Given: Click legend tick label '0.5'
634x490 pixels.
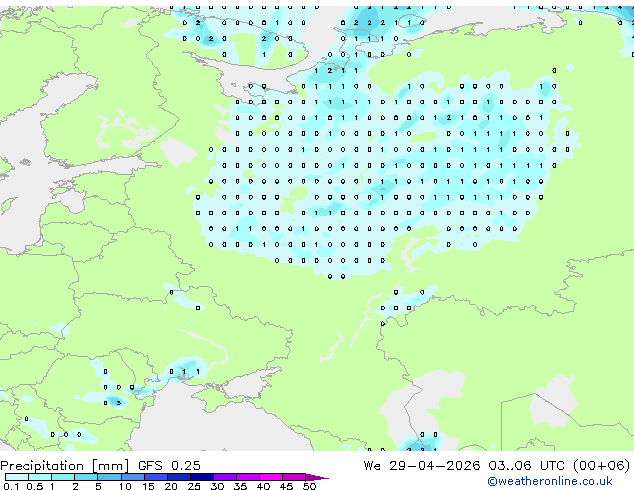Looking at the screenshot, I should coord(34,486).
